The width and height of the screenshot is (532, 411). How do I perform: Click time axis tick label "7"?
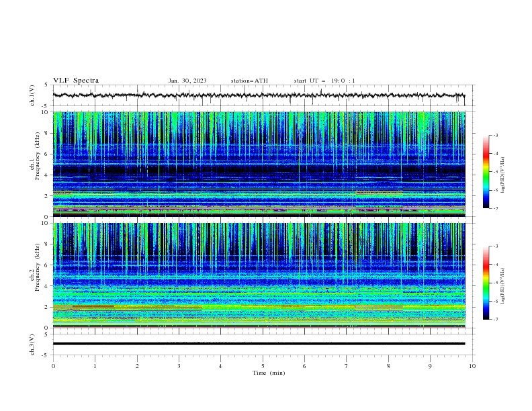[347, 366]
